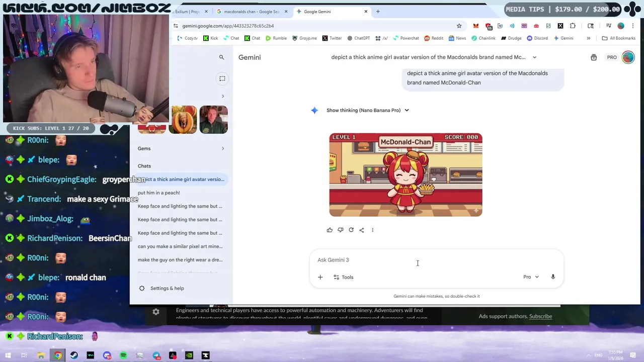Click the Subscribe link in background page
This screenshot has width=644, height=362.
[540, 316]
